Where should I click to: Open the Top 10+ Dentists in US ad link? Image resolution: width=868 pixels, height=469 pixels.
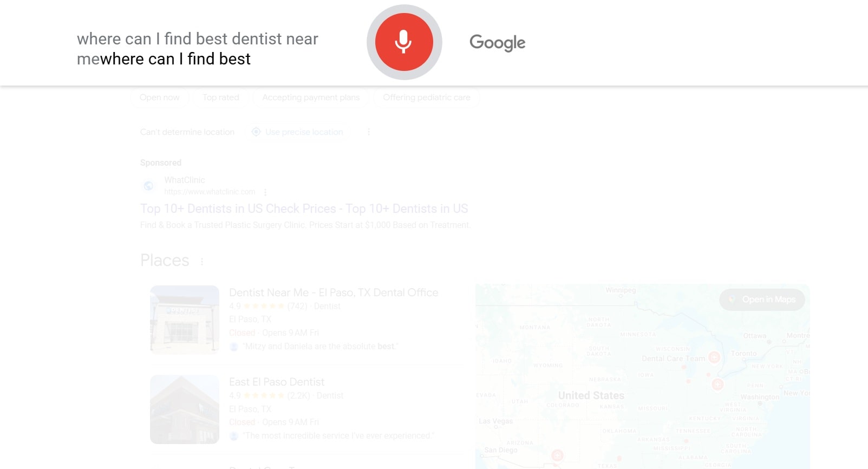[x=304, y=209]
